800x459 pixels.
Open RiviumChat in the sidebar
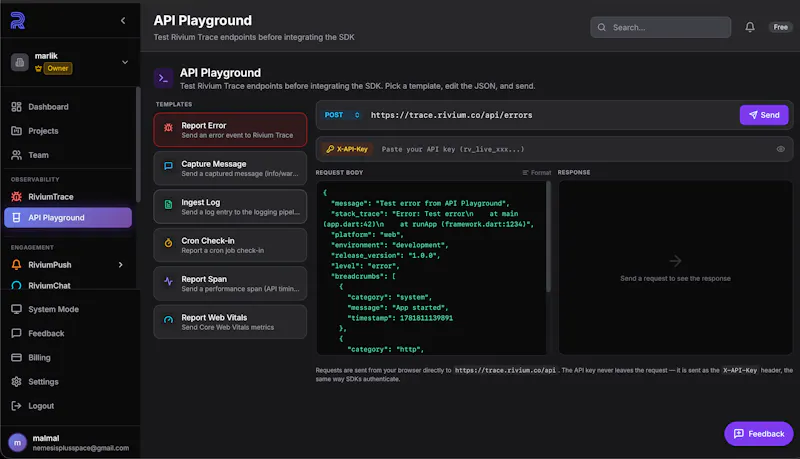(x=68, y=285)
